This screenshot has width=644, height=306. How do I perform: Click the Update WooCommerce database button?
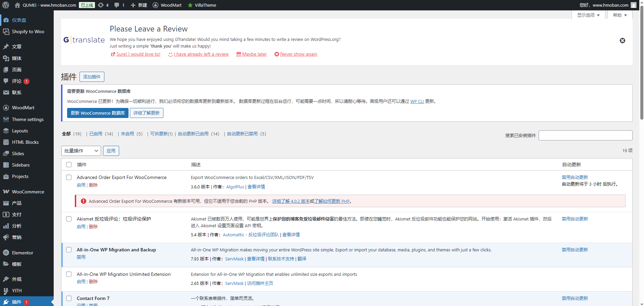tap(98, 113)
